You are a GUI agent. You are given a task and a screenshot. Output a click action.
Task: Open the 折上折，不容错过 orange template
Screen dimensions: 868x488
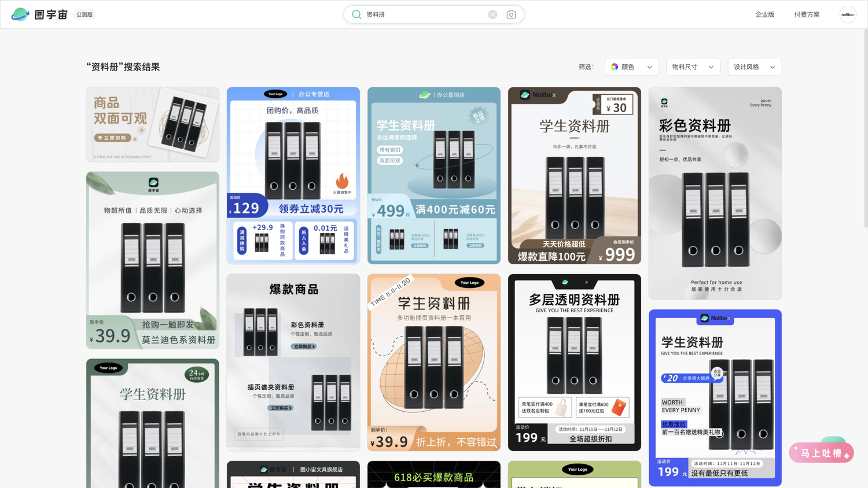[434, 363]
